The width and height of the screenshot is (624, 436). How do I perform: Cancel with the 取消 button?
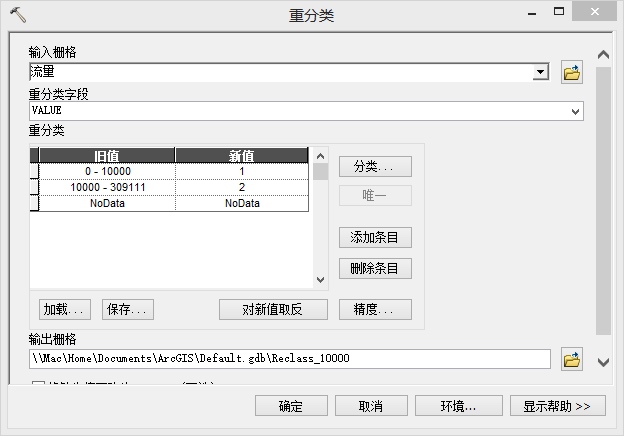[x=371, y=406]
